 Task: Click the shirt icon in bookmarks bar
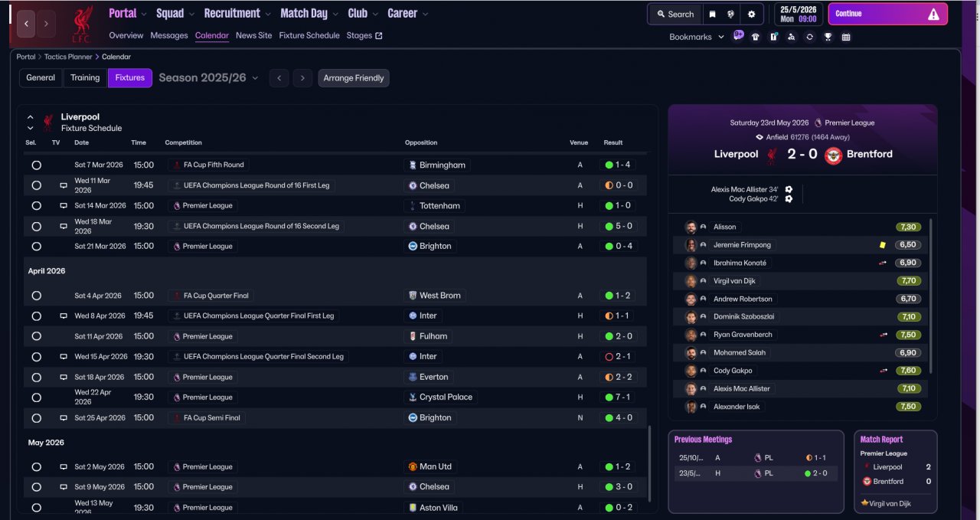[x=756, y=37]
